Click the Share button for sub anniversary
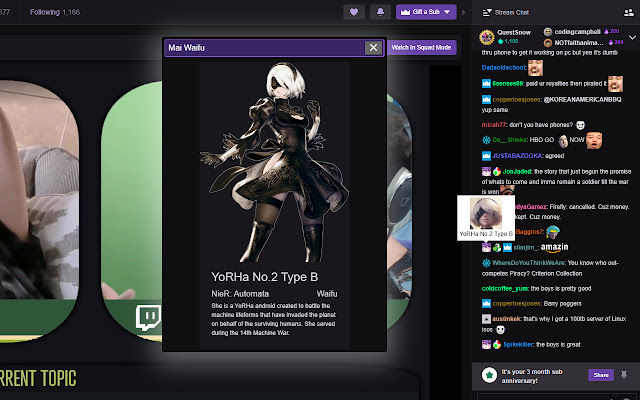Viewport: 640px width, 400px height. 601,375
